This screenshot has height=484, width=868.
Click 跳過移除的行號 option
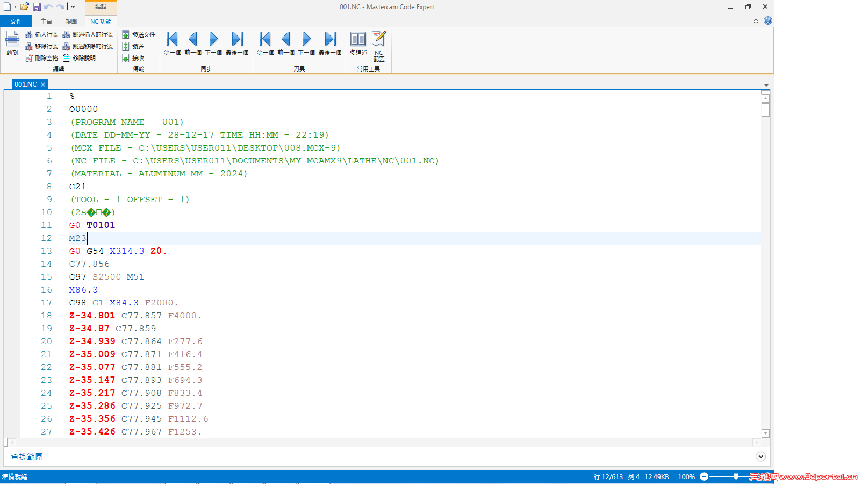tap(88, 46)
